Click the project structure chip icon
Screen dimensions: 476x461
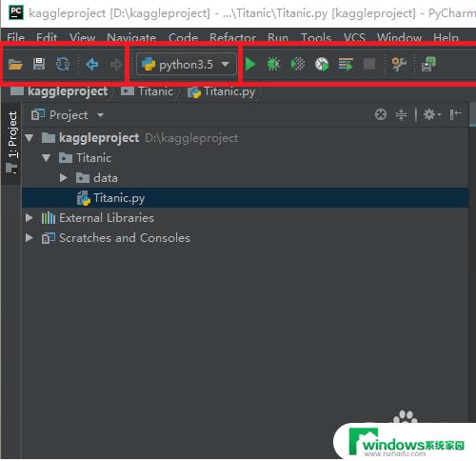click(x=428, y=64)
